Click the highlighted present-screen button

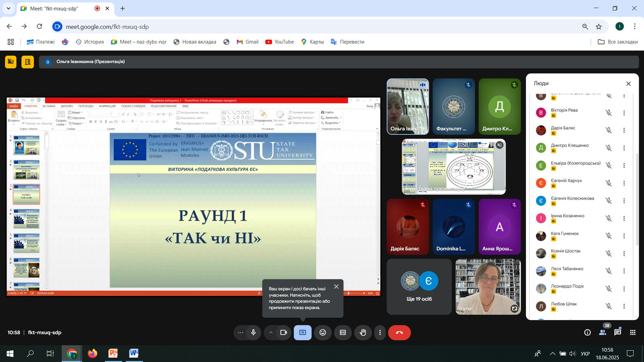click(303, 333)
